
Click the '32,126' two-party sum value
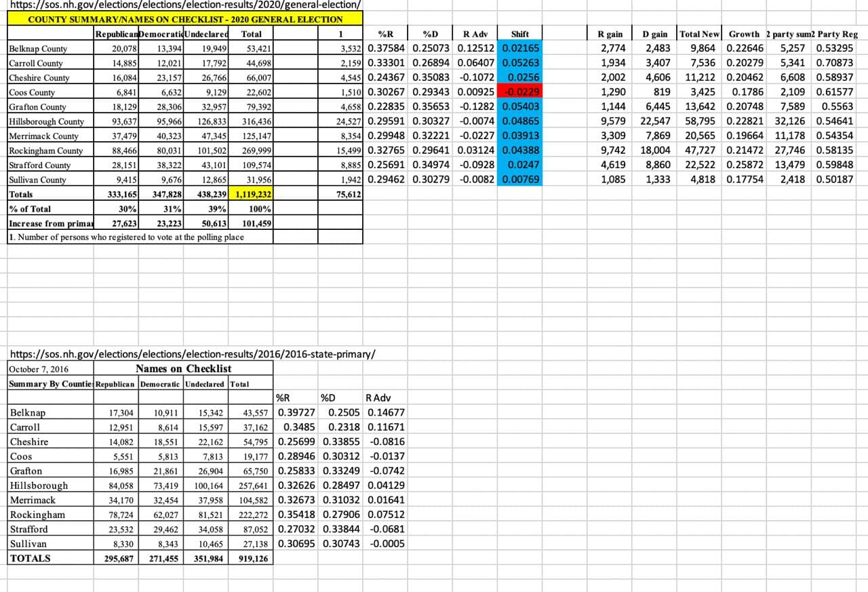(789, 121)
